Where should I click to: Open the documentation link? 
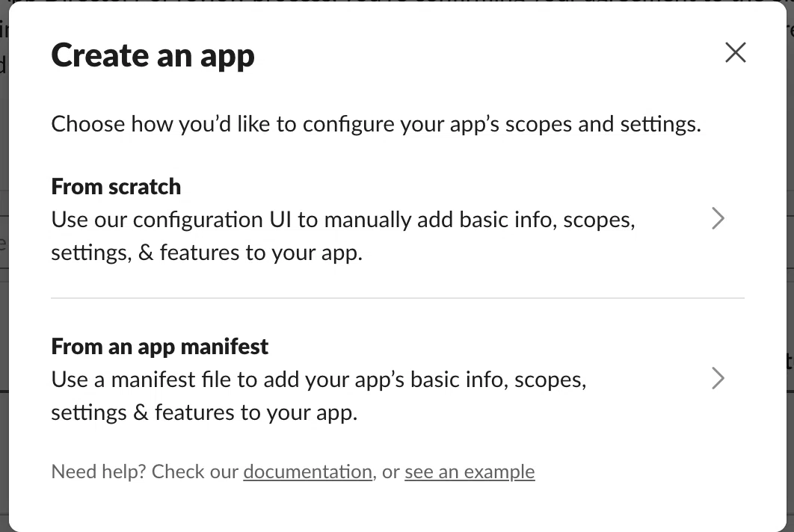click(x=307, y=471)
